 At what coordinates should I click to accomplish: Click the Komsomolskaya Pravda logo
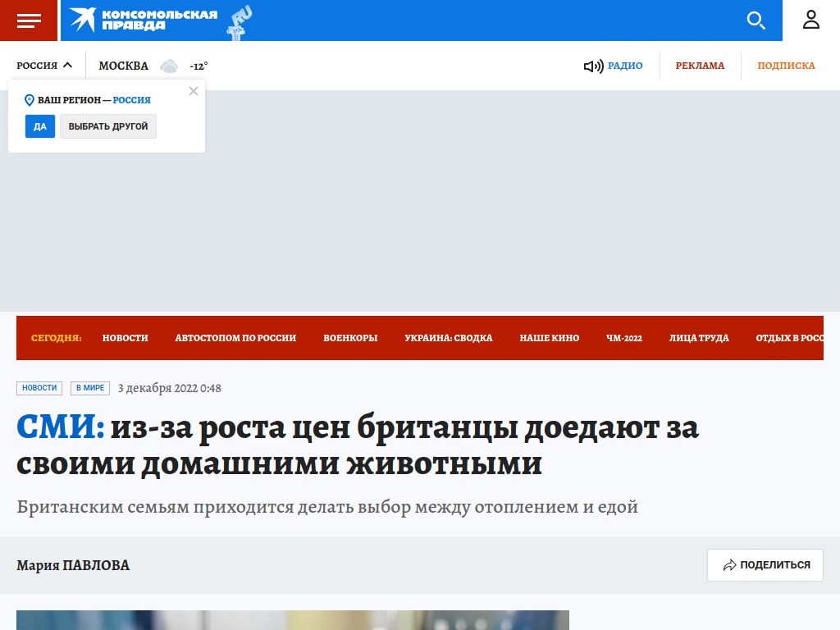[x=144, y=20]
